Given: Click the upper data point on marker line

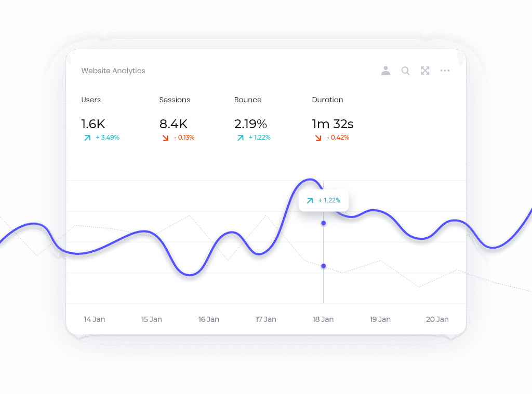Looking at the screenshot, I should point(324,223).
